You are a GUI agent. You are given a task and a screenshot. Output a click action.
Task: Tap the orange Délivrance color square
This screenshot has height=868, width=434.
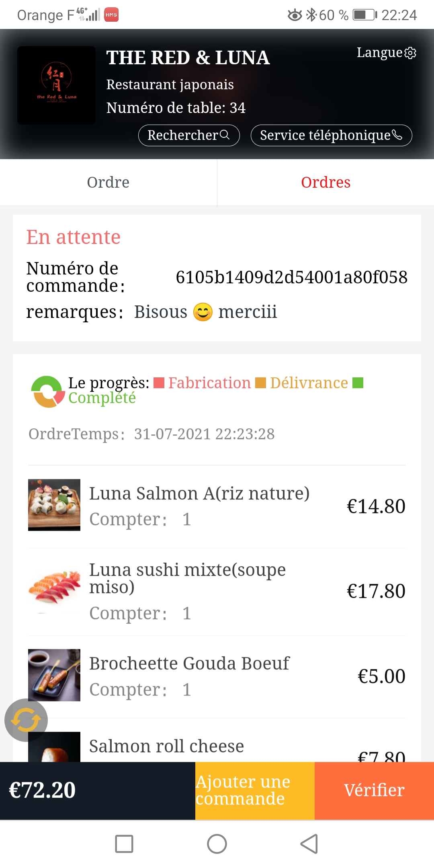[x=261, y=383]
